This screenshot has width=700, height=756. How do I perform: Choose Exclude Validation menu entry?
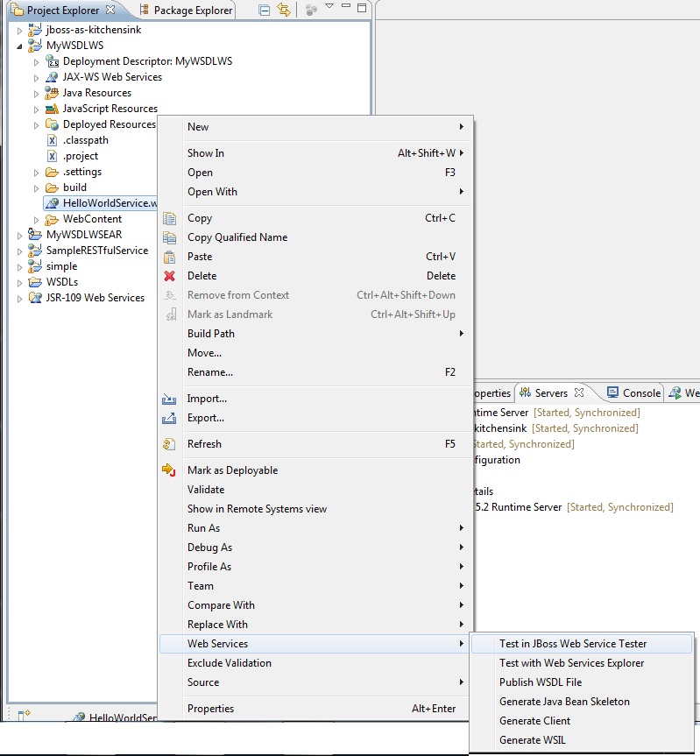pyautogui.click(x=315, y=663)
